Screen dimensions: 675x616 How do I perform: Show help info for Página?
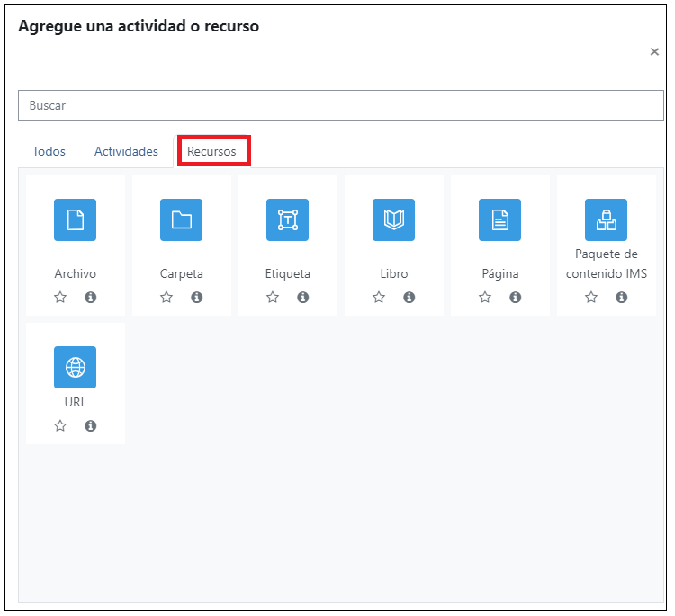[516, 298]
